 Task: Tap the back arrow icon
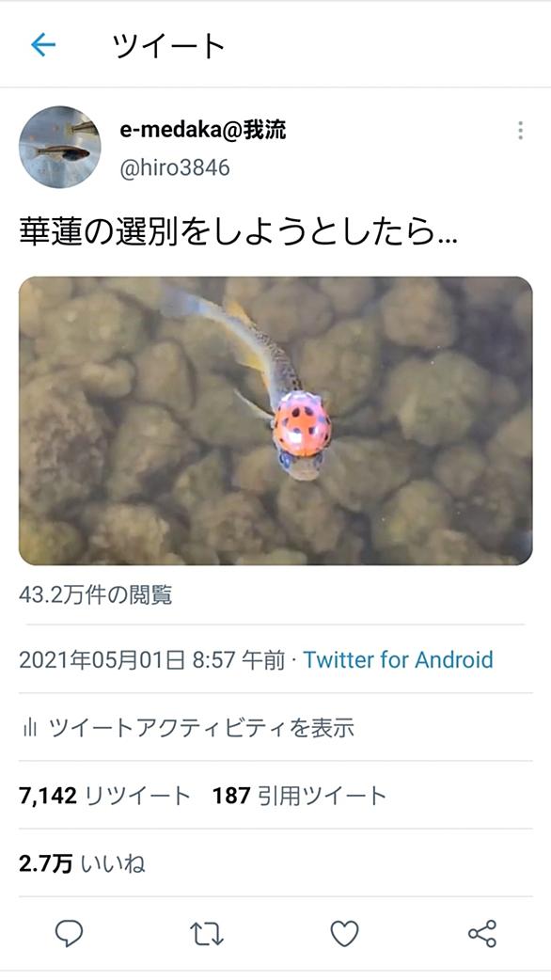pos(43,45)
